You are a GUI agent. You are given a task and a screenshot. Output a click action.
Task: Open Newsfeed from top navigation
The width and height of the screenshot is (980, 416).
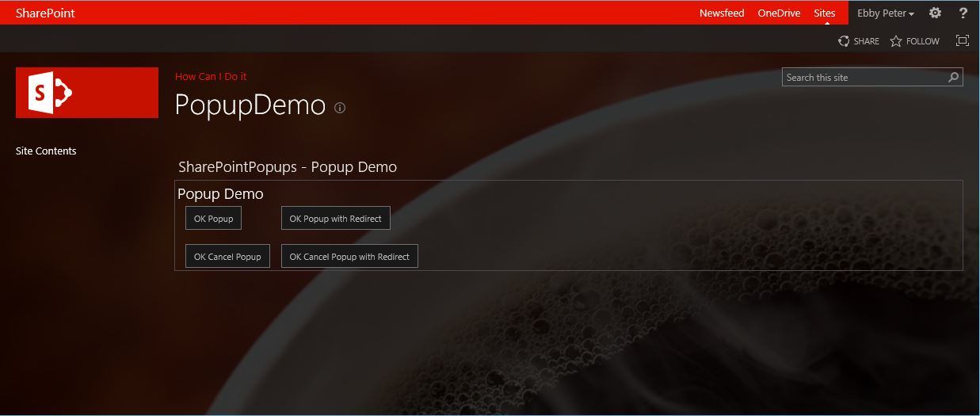click(721, 13)
